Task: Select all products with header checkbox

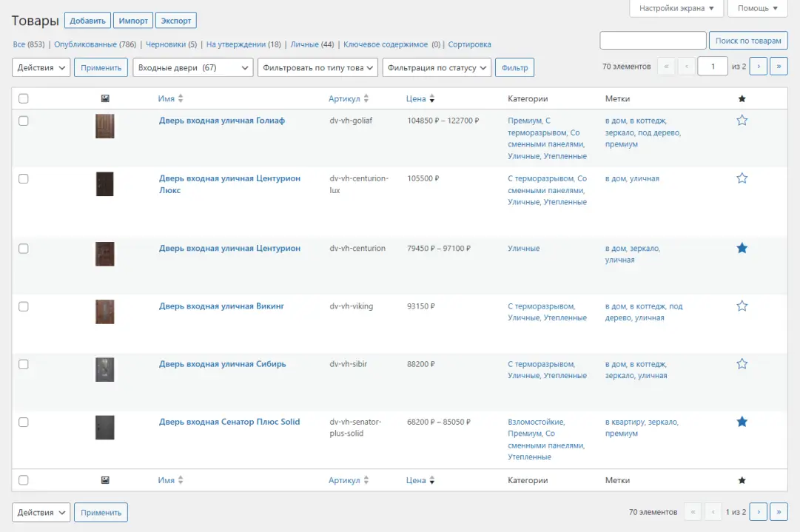Action: (x=24, y=98)
